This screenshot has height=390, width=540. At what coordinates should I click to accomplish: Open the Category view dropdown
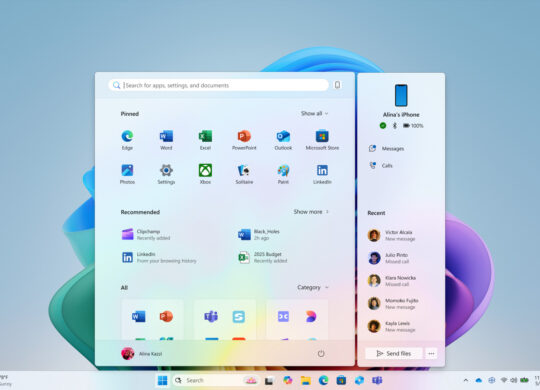click(x=313, y=287)
